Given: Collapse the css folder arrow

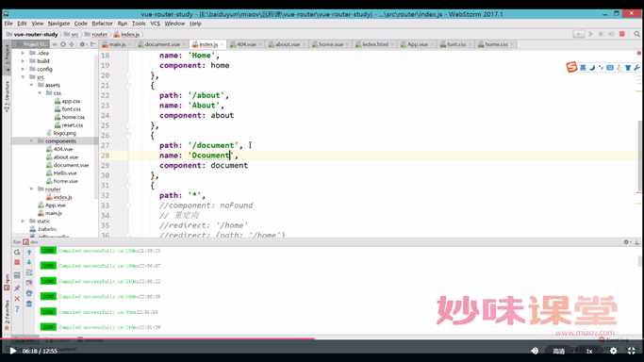Looking at the screenshot, I should [40, 93].
